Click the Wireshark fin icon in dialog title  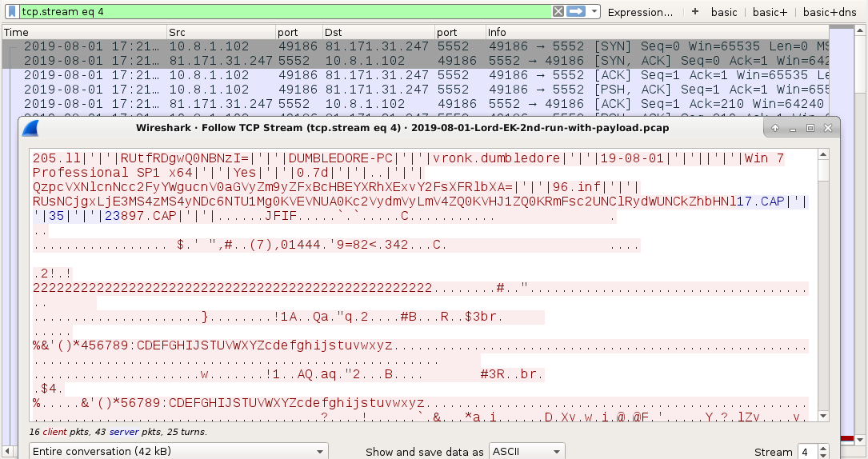(x=30, y=128)
